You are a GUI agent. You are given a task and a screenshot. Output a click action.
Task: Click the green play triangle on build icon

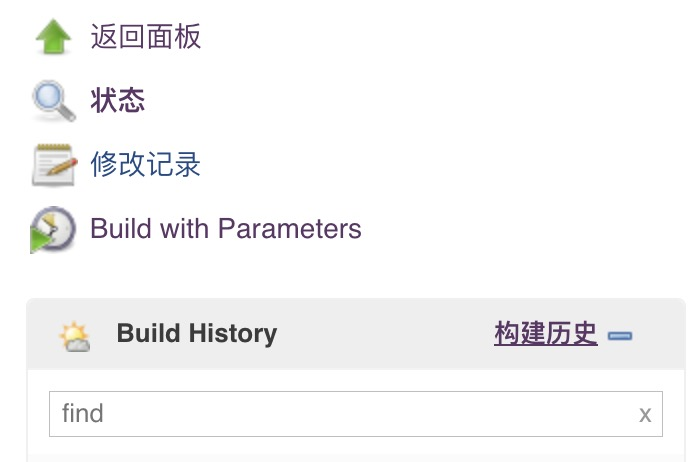point(40,241)
